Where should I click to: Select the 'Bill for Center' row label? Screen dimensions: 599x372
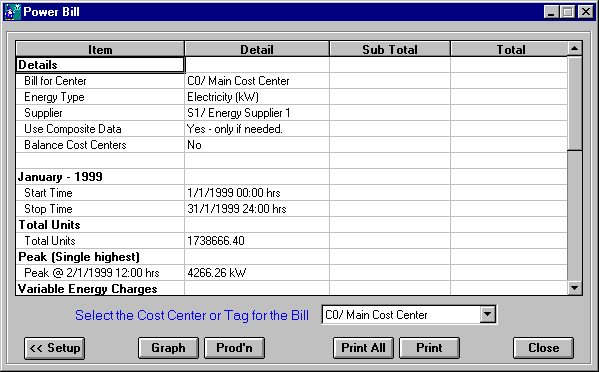point(55,81)
